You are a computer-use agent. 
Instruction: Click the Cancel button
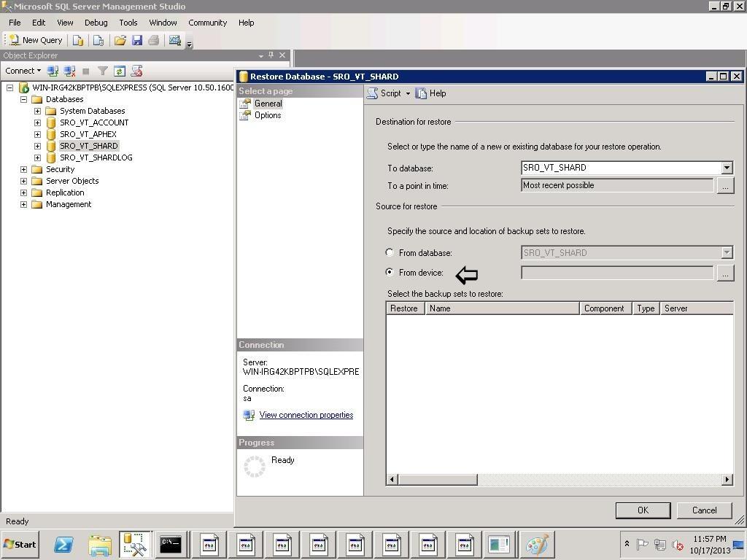[704, 510]
